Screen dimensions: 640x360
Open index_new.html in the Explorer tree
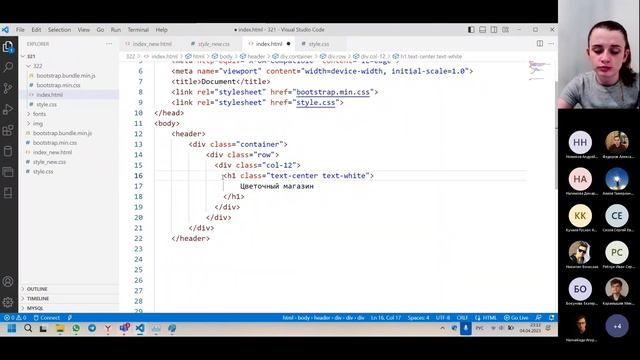point(52,152)
